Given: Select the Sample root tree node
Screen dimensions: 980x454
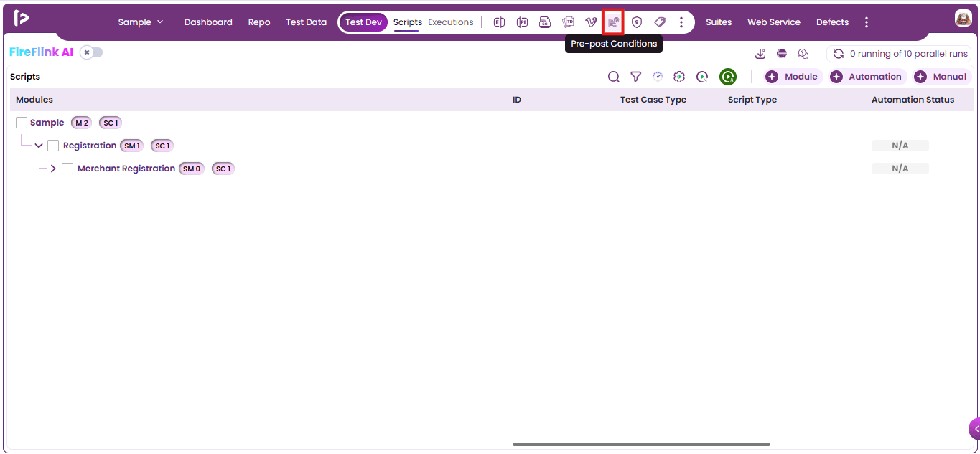Looking at the screenshot, I should click(47, 123).
